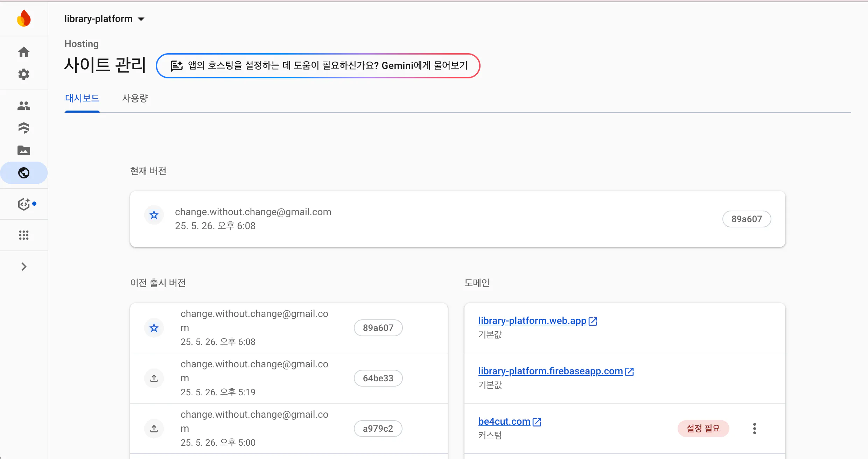Select 대시보드 tab

[x=82, y=98]
